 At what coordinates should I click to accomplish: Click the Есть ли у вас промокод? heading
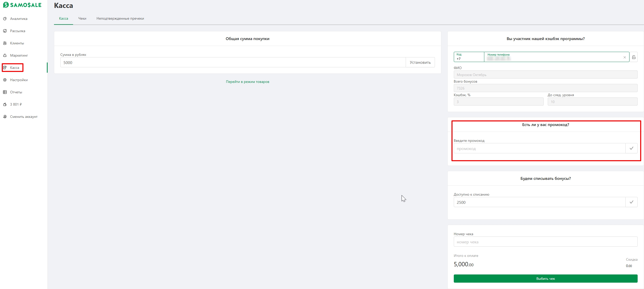click(x=545, y=125)
